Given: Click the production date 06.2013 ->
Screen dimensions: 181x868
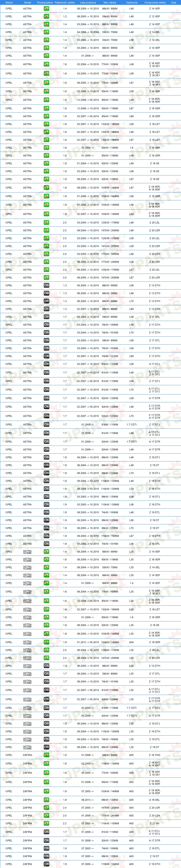Looking at the screenshot, I should point(87,800).
